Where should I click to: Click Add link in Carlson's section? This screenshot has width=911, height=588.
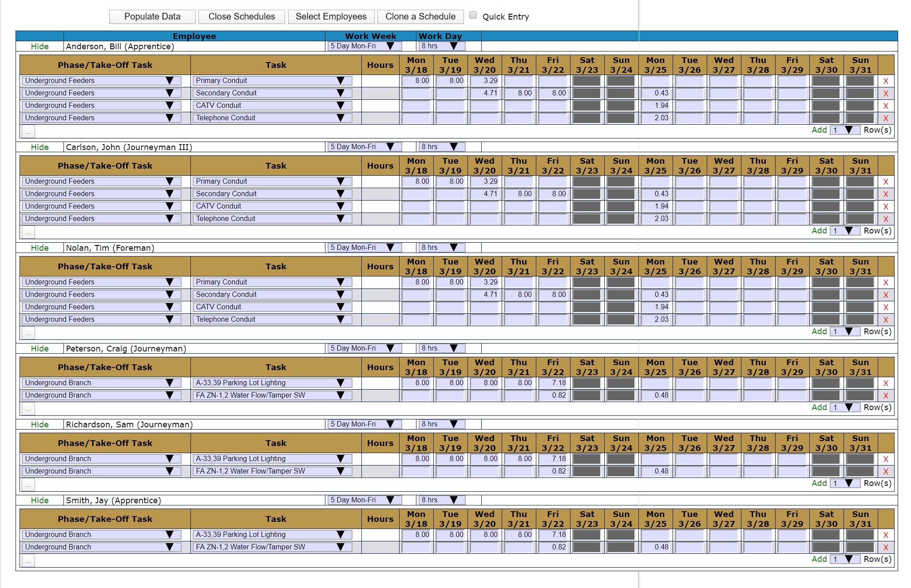(x=819, y=231)
